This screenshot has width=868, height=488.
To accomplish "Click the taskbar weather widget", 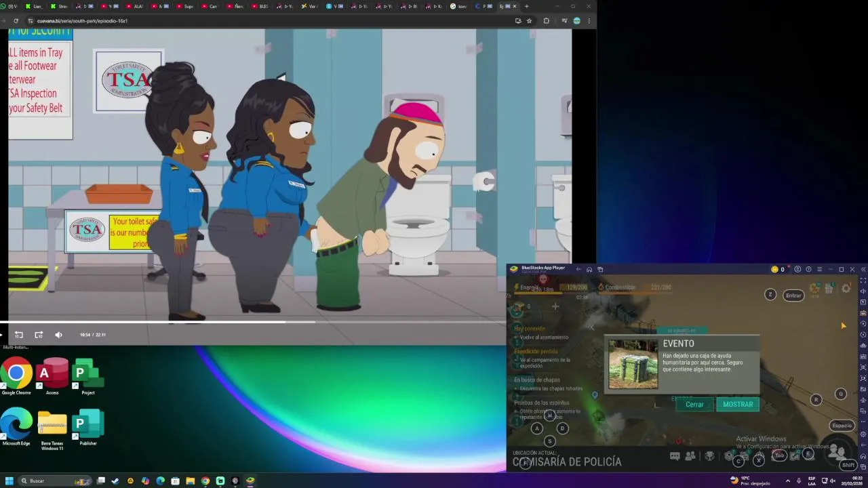I will click(750, 481).
